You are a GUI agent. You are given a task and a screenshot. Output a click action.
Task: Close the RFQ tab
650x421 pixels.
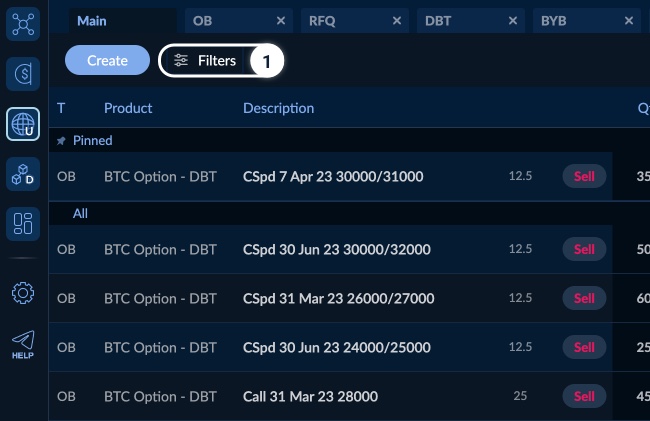point(397,20)
